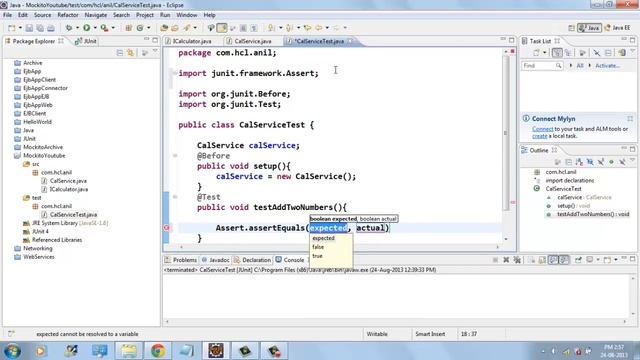Choose 'false' from the autocomplete popup
This screenshot has width=640, height=360.
coord(318,247)
